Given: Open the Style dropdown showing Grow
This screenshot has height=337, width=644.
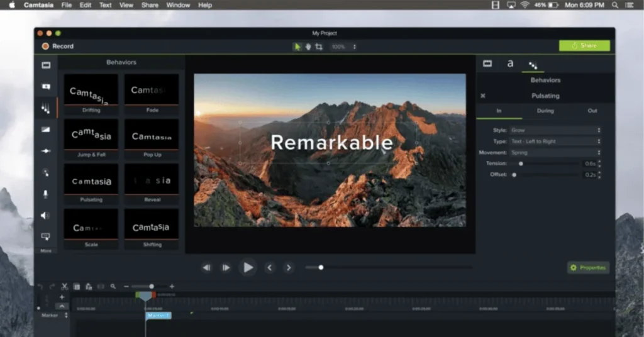Looking at the screenshot, I should (x=556, y=130).
